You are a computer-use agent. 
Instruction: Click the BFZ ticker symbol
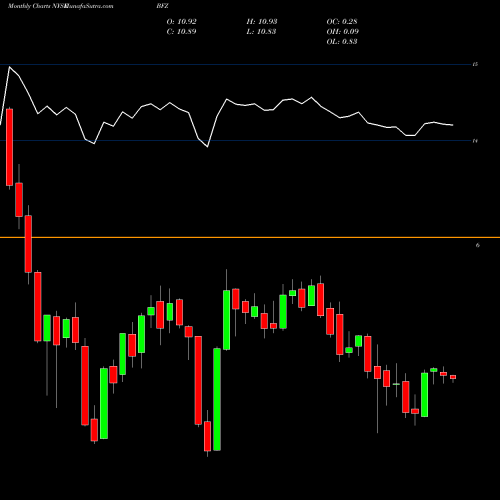(x=163, y=6)
